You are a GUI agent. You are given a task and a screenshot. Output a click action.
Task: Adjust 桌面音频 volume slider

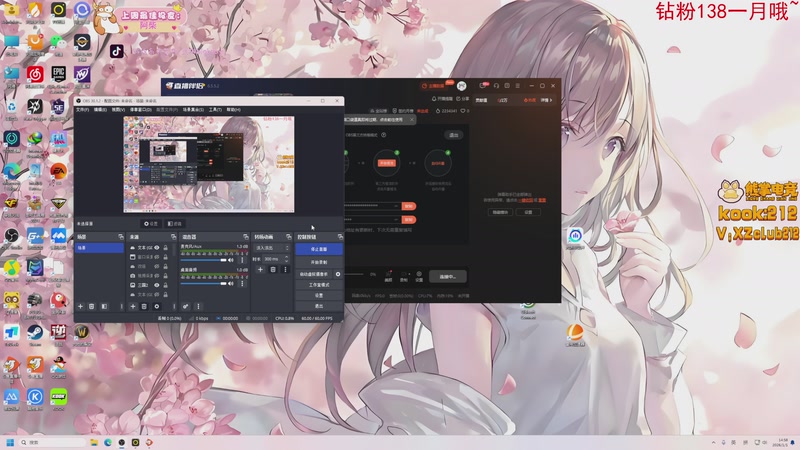click(204, 284)
